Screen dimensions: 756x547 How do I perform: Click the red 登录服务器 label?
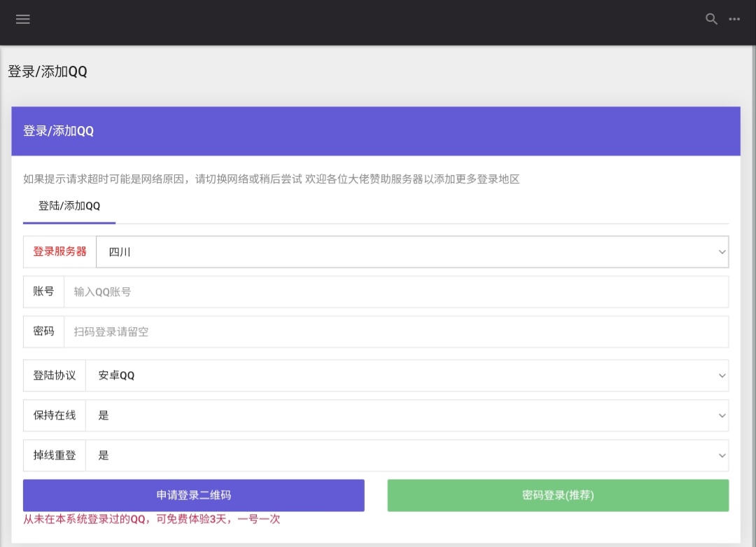tap(59, 251)
